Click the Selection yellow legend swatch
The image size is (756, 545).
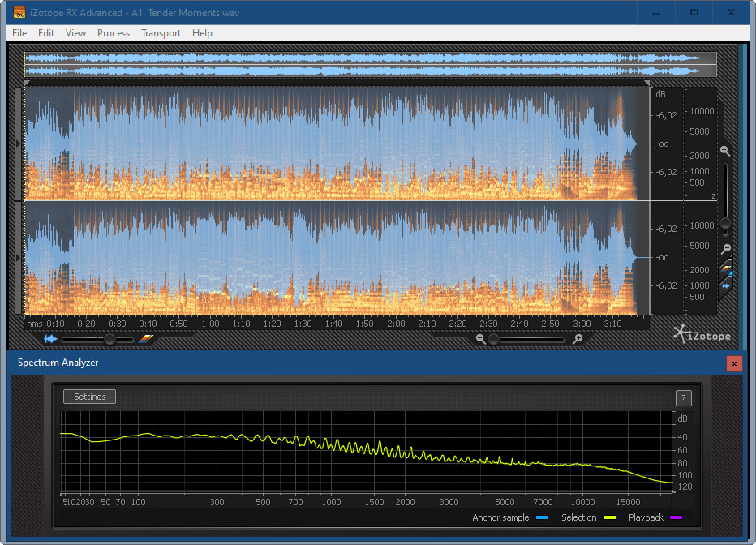(609, 517)
